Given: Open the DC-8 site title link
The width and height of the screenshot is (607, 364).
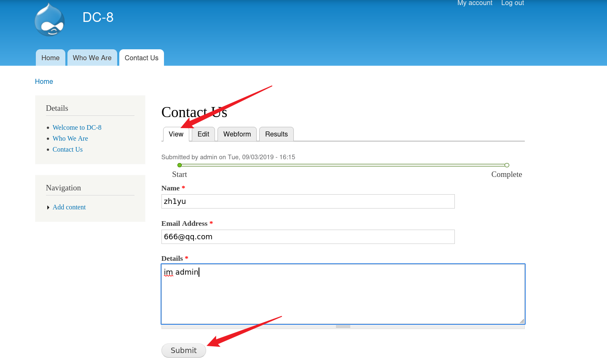Looking at the screenshot, I should [x=98, y=17].
